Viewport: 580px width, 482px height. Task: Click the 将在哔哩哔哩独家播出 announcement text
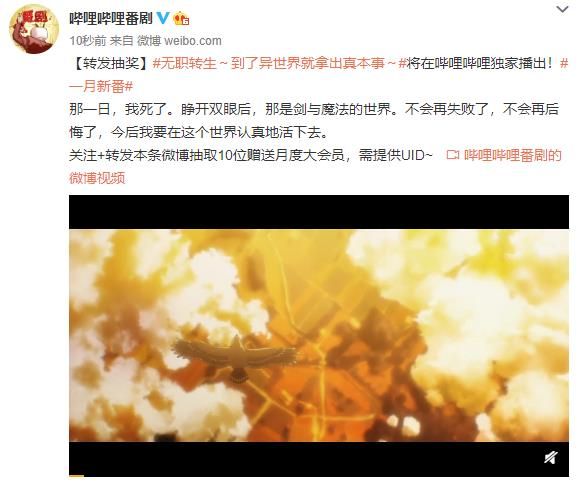(x=480, y=64)
